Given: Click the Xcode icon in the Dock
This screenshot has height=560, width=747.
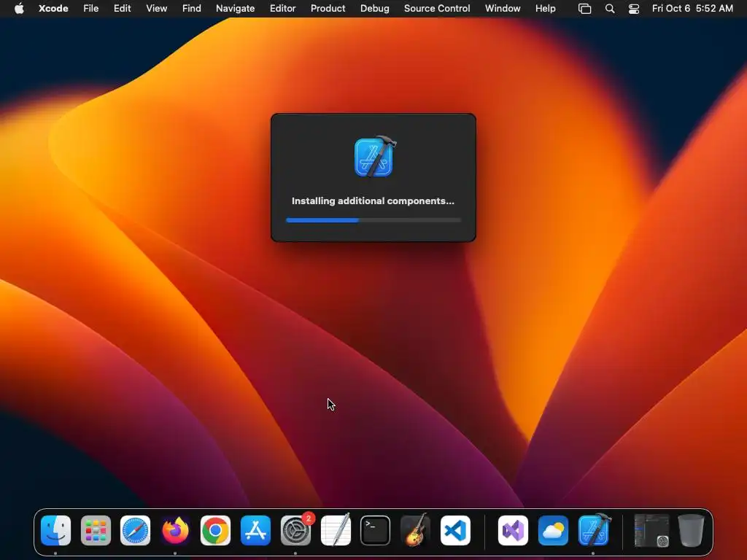Looking at the screenshot, I should click(594, 529).
